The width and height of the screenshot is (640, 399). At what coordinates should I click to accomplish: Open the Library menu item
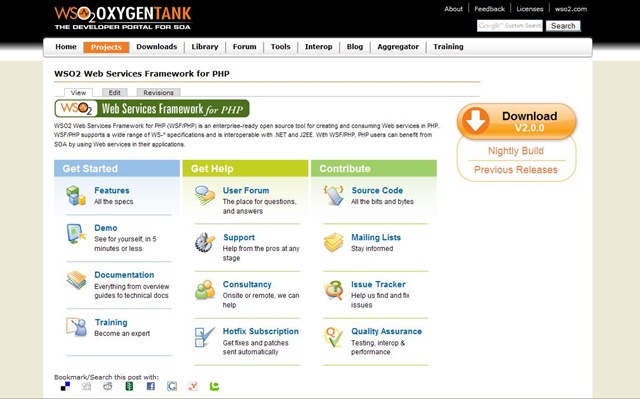tap(205, 47)
